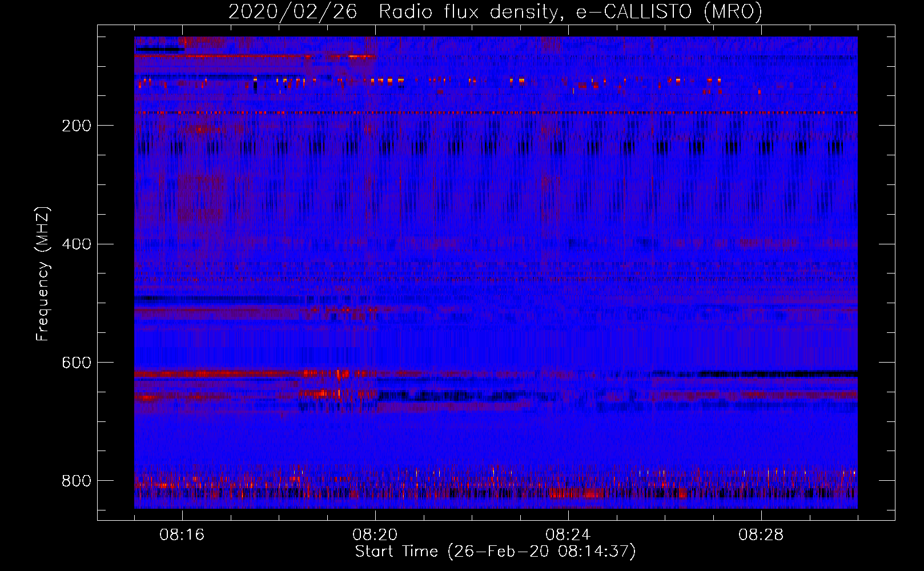Click the 'Frequency (MHZ)' axis label

(x=43, y=274)
